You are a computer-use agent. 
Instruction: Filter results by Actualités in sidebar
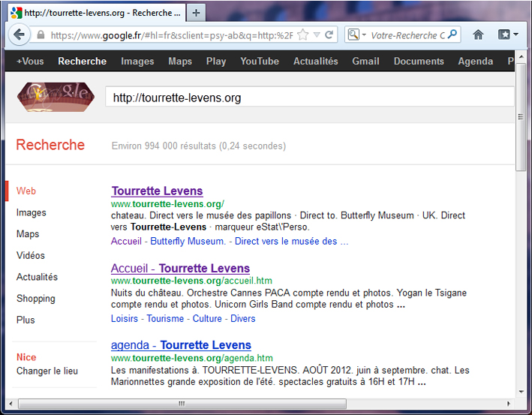37,277
